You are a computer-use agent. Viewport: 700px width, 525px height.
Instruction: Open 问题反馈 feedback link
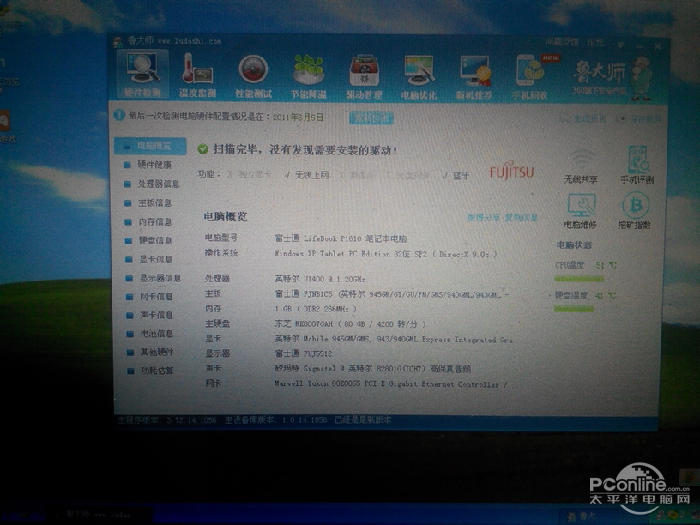[562, 42]
